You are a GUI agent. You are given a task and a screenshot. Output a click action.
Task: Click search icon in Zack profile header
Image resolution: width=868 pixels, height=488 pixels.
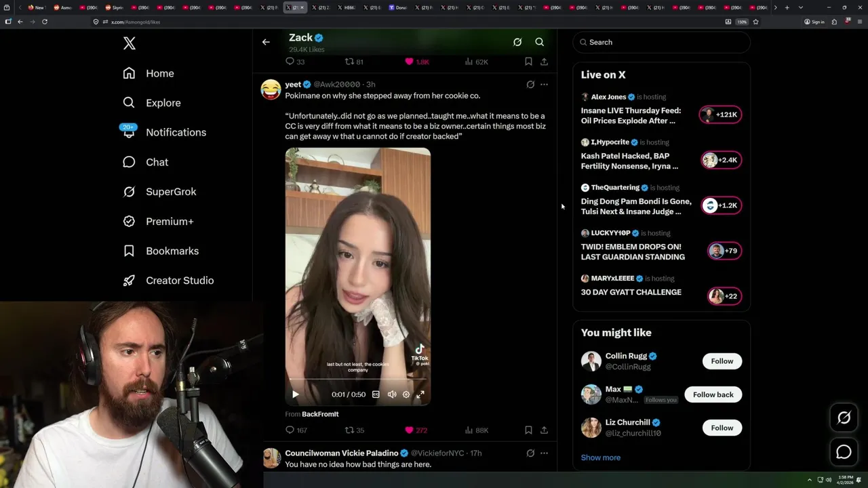pyautogui.click(x=540, y=42)
